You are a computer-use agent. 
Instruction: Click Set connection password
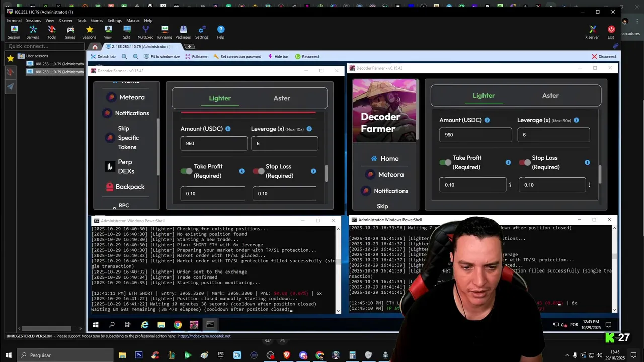tap(237, 57)
